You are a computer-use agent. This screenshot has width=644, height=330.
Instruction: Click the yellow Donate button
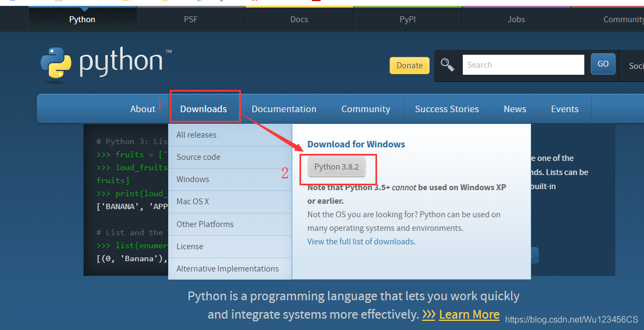tap(410, 65)
